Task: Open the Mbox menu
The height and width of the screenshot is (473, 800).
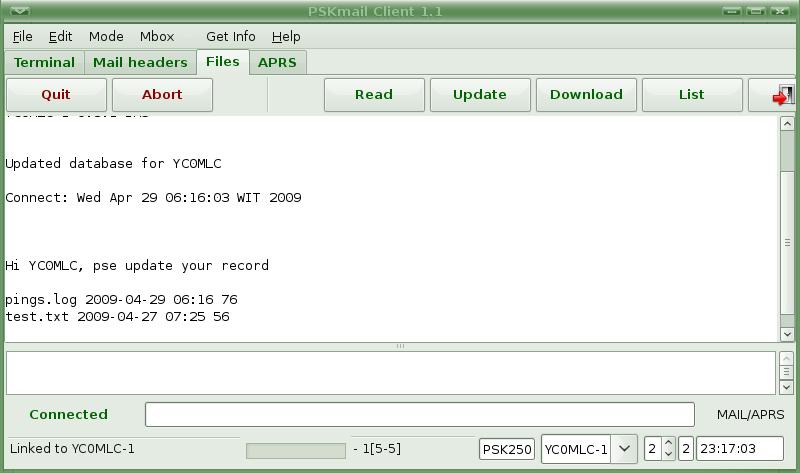Action: [157, 37]
